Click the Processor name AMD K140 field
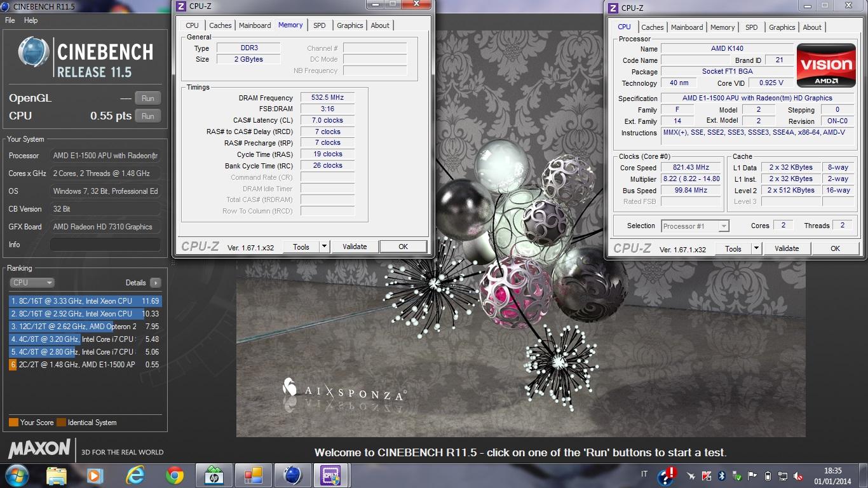 tap(727, 48)
